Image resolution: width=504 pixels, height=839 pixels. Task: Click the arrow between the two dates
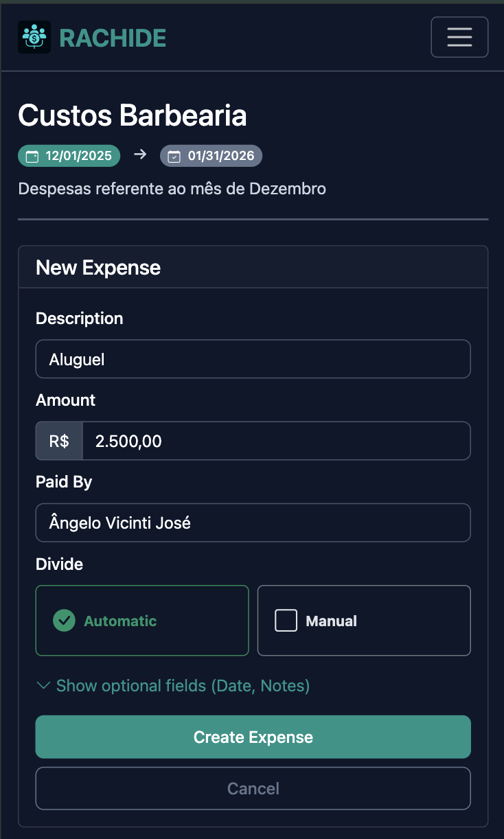(140, 155)
